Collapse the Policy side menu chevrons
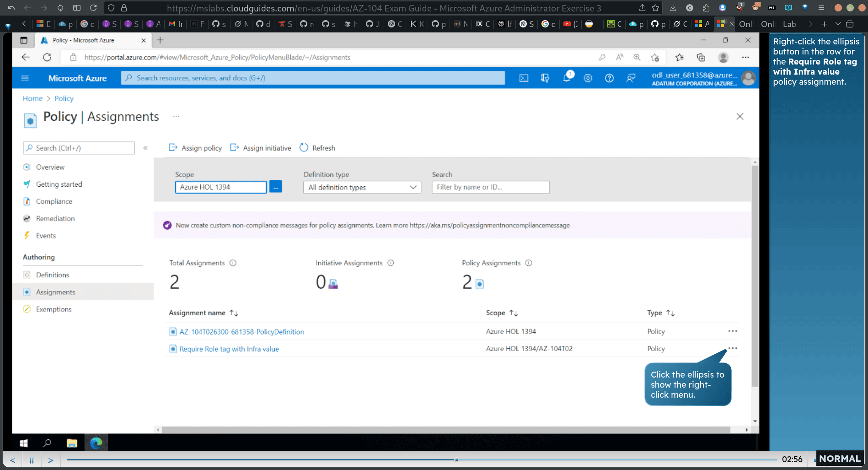Screen dimensions: 868x470 click(x=145, y=148)
